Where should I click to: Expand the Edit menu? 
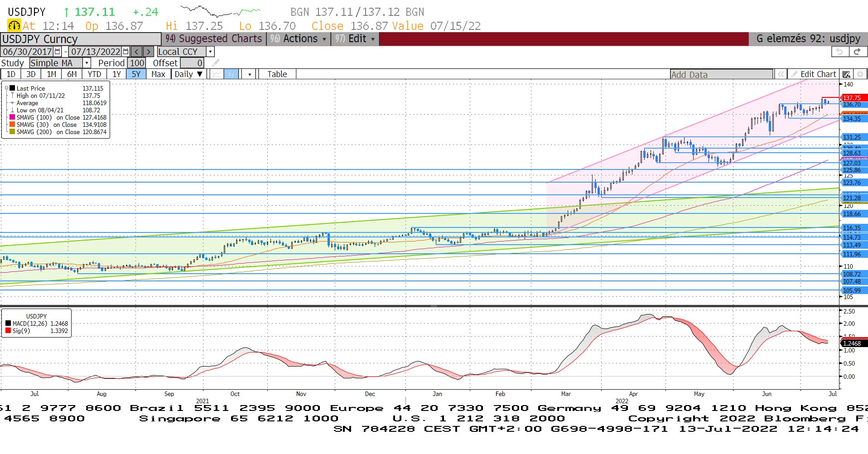[355, 39]
